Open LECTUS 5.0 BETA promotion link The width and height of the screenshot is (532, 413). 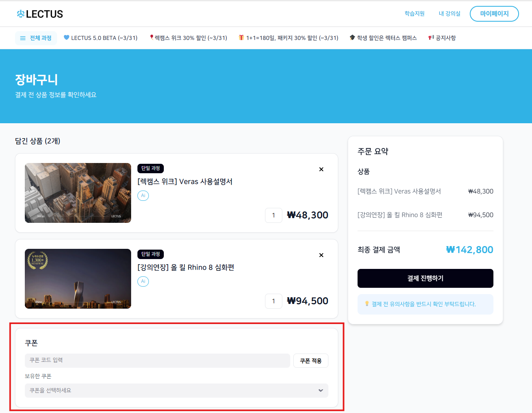(x=100, y=38)
